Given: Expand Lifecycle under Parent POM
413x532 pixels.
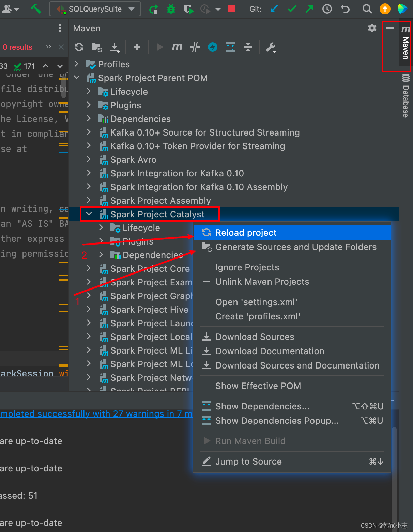Looking at the screenshot, I should (89, 91).
